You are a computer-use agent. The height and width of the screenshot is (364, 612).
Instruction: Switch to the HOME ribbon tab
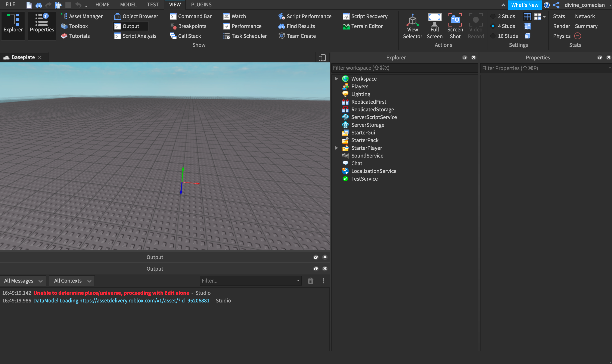pos(102,4)
